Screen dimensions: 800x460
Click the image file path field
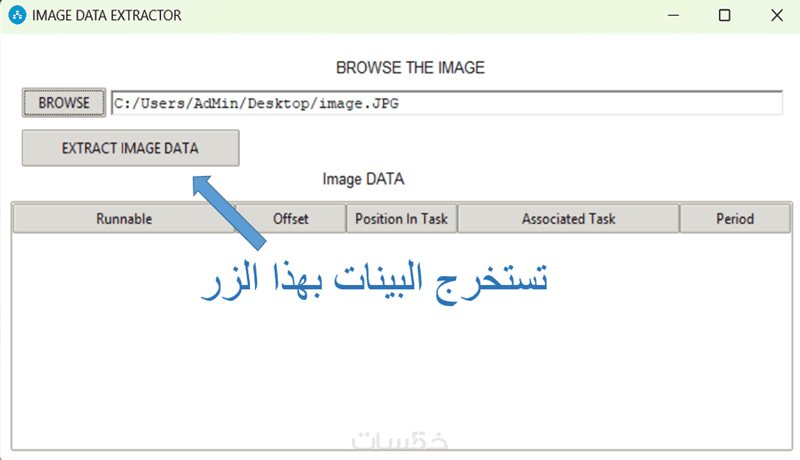[x=446, y=103]
